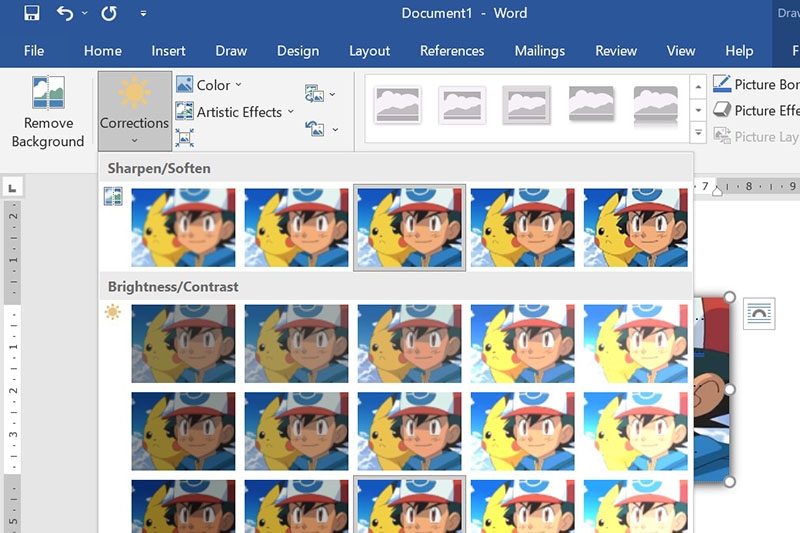
Task: Switch to the Draw tab
Action: click(x=231, y=51)
